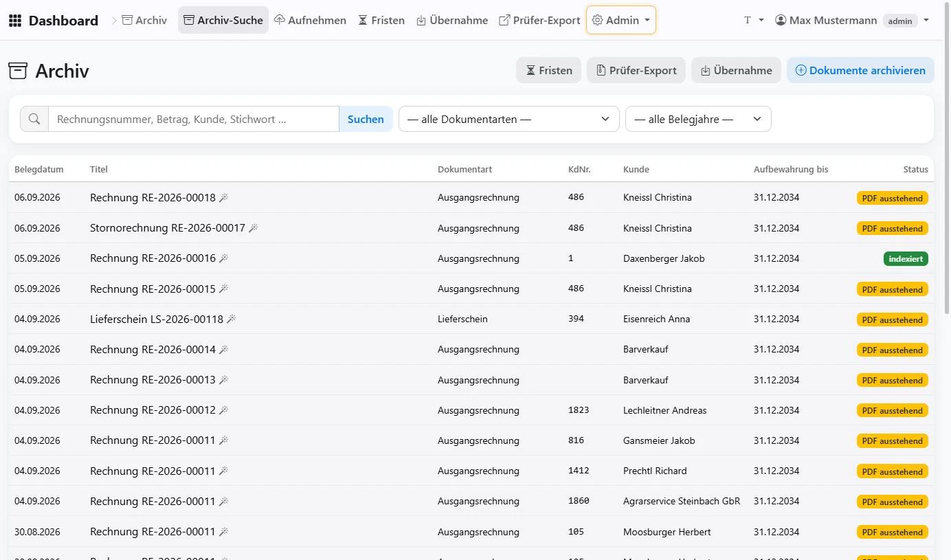The image size is (951, 560).
Task: Click the Fristen button beside the Archiv heading
Action: tap(549, 70)
